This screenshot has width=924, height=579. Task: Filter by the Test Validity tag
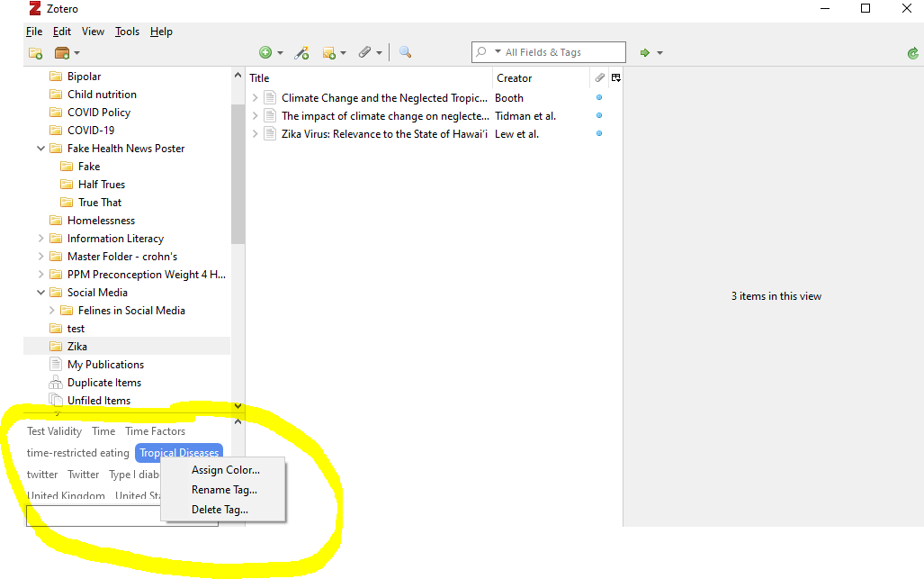coord(54,431)
